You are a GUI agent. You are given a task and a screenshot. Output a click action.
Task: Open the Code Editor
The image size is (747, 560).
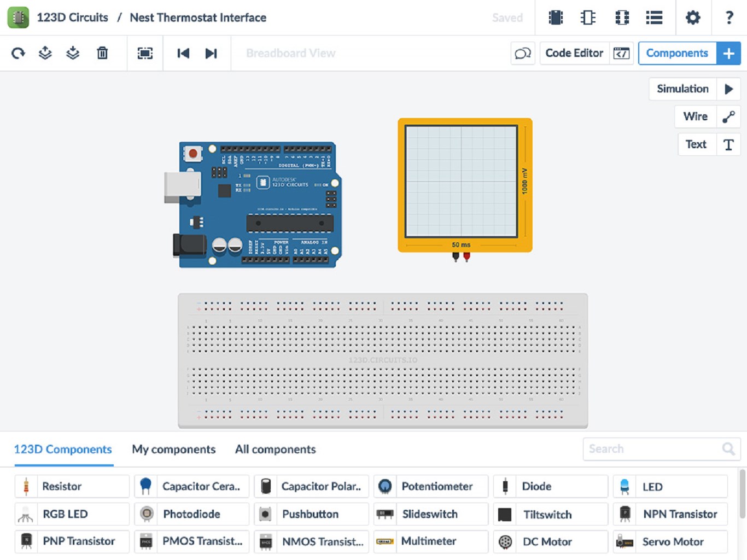pos(574,53)
